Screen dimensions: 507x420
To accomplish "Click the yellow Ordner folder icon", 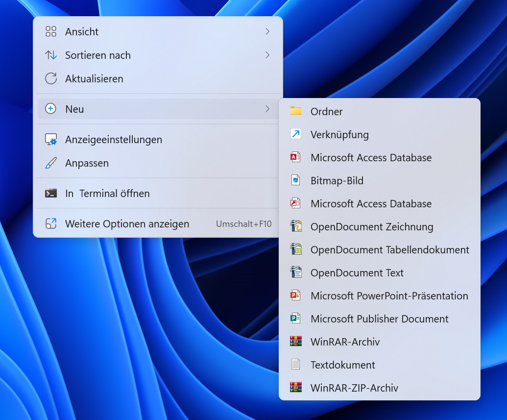I will 295,111.
